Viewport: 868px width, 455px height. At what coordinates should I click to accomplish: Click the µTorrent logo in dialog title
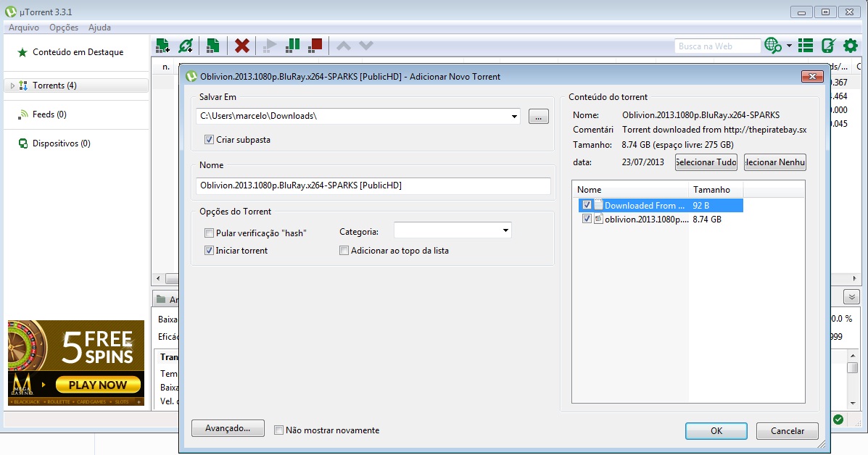(191, 76)
